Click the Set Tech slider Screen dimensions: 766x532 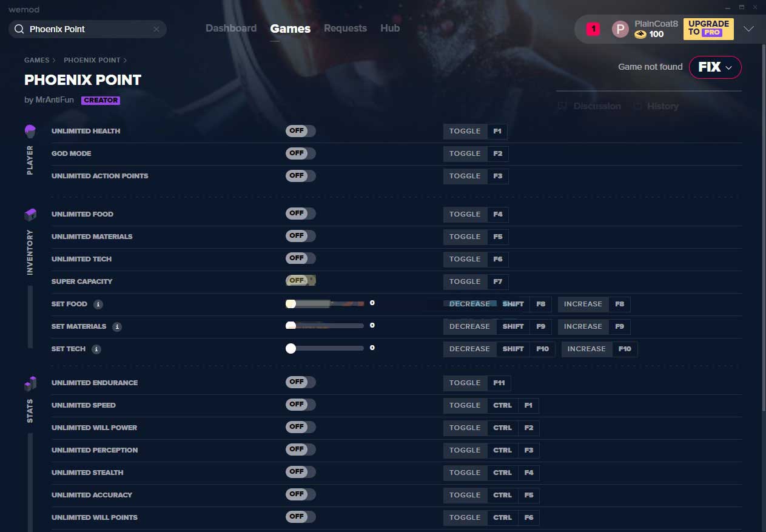[x=325, y=348]
